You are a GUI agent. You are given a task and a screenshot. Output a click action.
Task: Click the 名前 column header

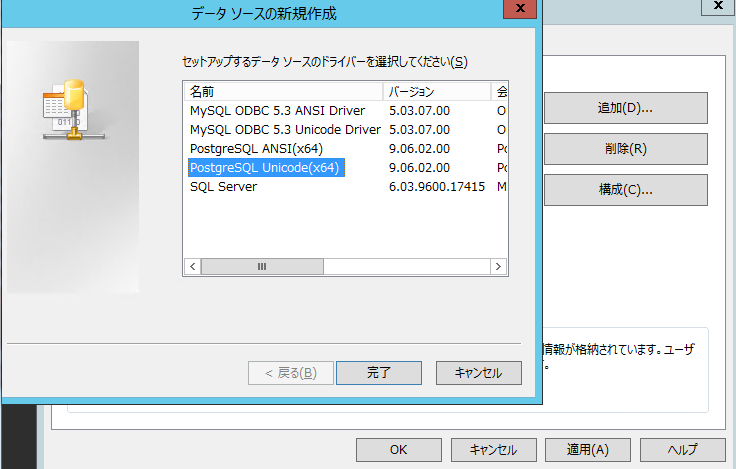[284, 92]
